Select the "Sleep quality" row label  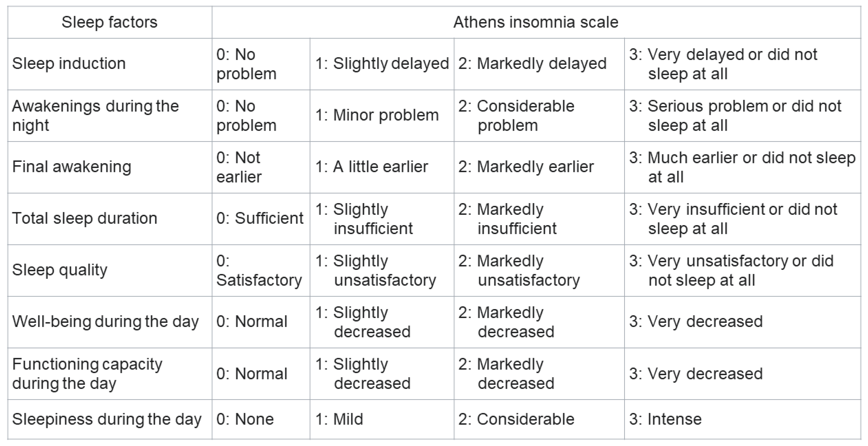[x=60, y=270]
